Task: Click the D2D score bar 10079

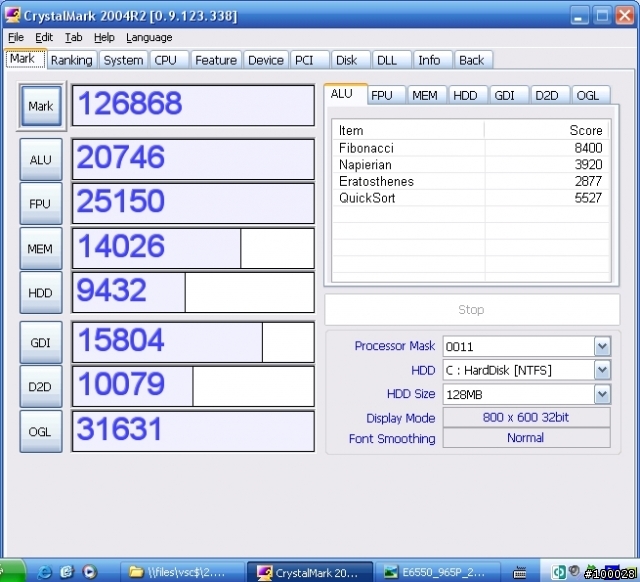Action: [193, 386]
